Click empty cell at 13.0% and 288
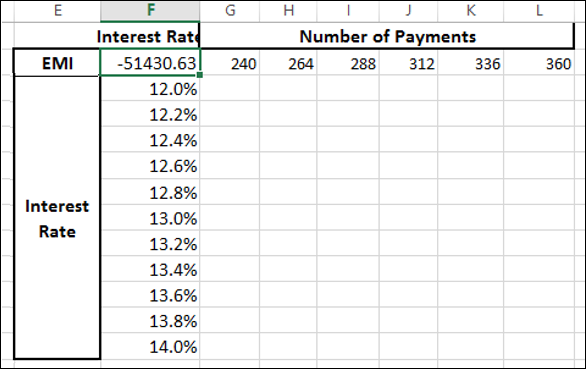This screenshot has height=369, width=586. [348, 218]
